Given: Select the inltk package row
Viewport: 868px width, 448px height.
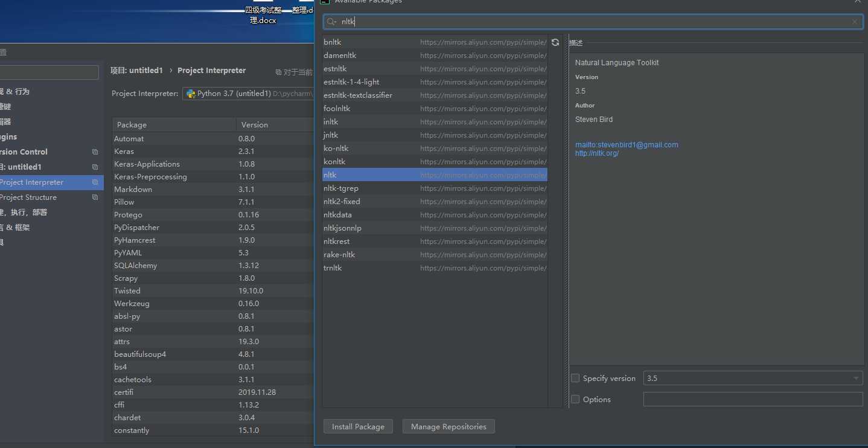Looking at the screenshot, I should 435,122.
